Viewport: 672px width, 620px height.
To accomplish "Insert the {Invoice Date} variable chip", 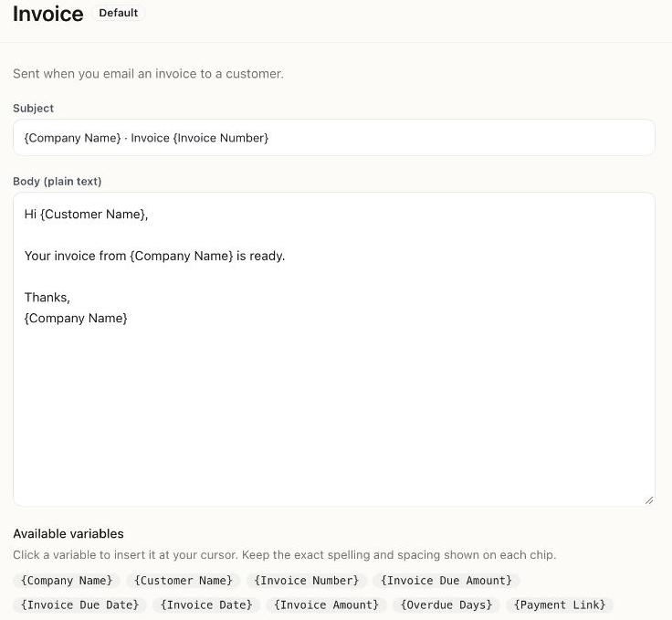I will (x=206, y=605).
